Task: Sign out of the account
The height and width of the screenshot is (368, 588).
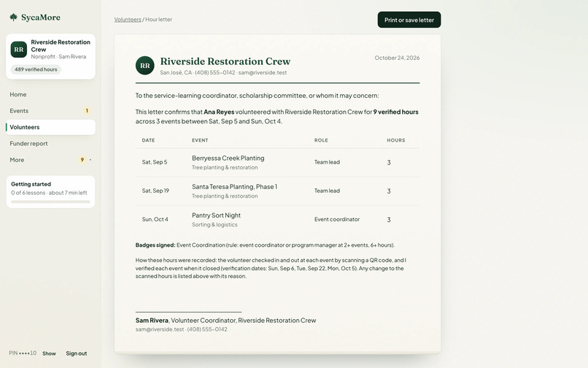Action: pyautogui.click(x=76, y=353)
